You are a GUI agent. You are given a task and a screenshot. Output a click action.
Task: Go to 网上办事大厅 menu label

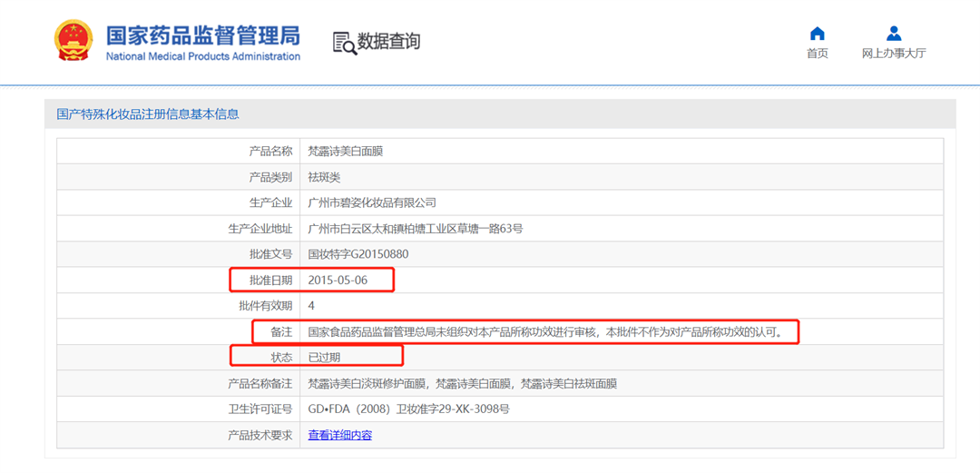pos(893,54)
